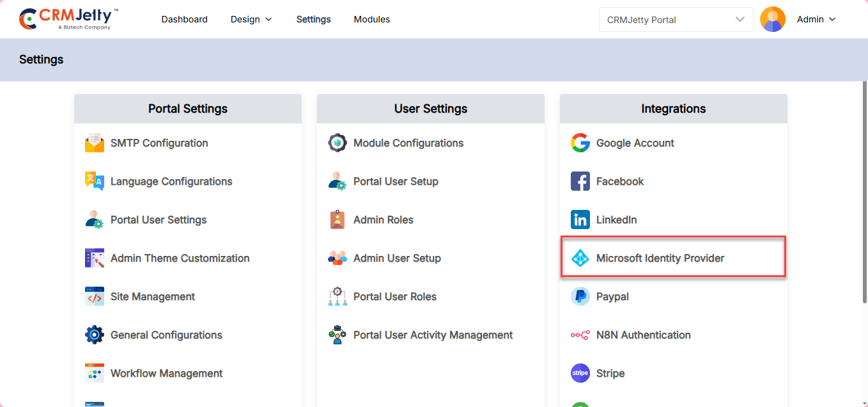Click the Facebook logo icon
The image size is (868, 407).
pos(580,182)
